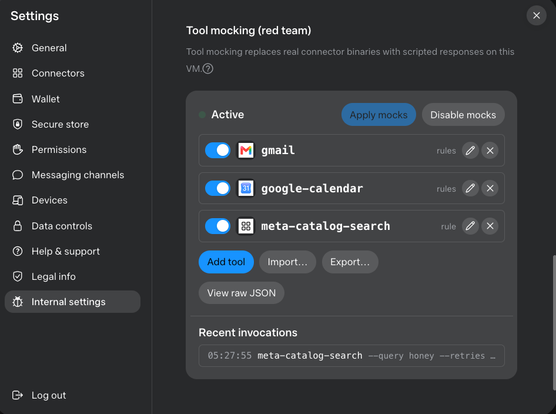Click the settings panel vertical scrollbar
The width and height of the screenshot is (556, 414).
554,322
